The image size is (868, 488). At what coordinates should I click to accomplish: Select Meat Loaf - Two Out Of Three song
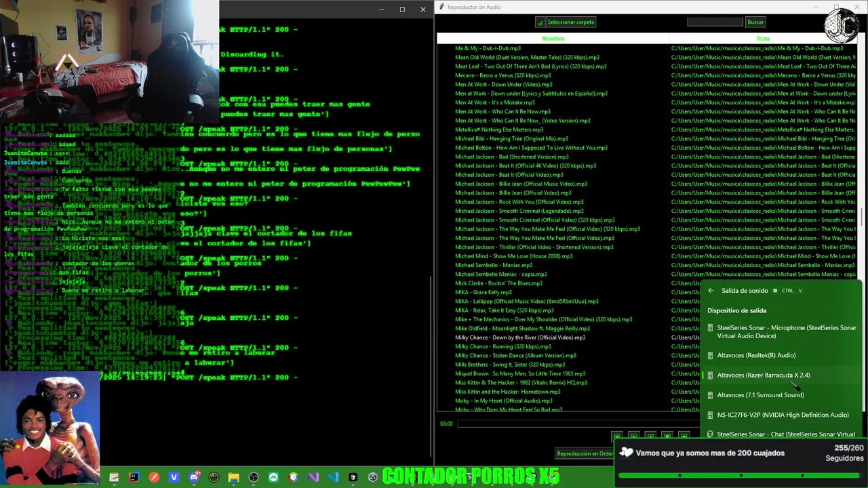(531, 66)
